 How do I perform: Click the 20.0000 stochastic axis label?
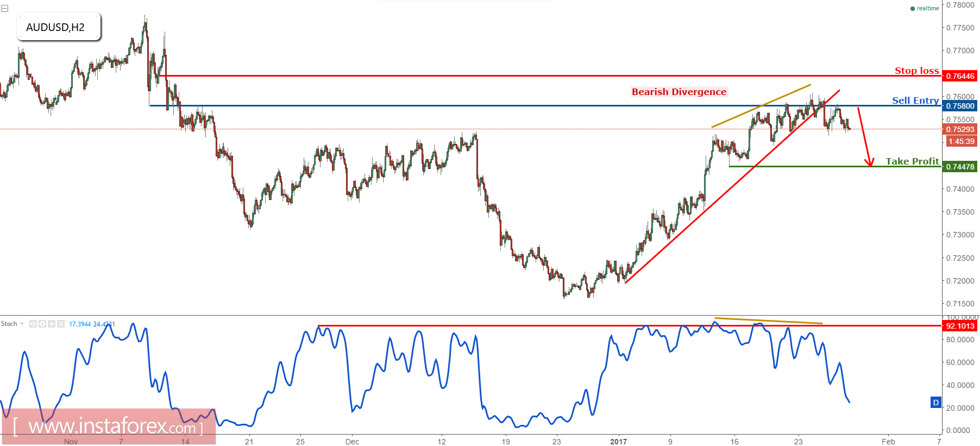click(960, 408)
